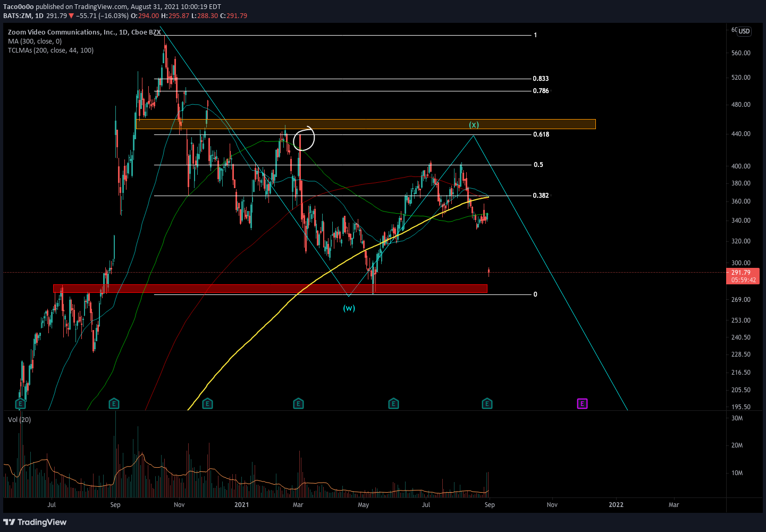766x532 pixels.
Task: Click the 10M volume axis label
Action: point(737,473)
